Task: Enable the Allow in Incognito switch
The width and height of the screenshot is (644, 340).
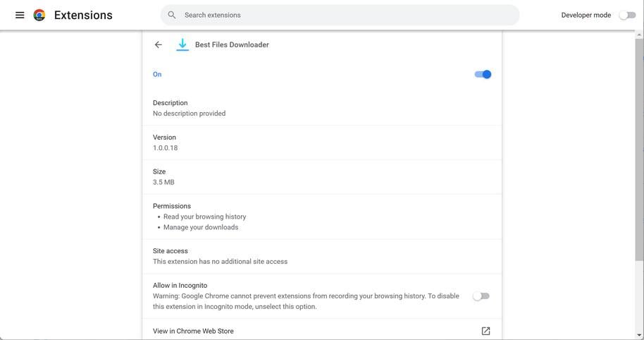Action: pyautogui.click(x=481, y=296)
